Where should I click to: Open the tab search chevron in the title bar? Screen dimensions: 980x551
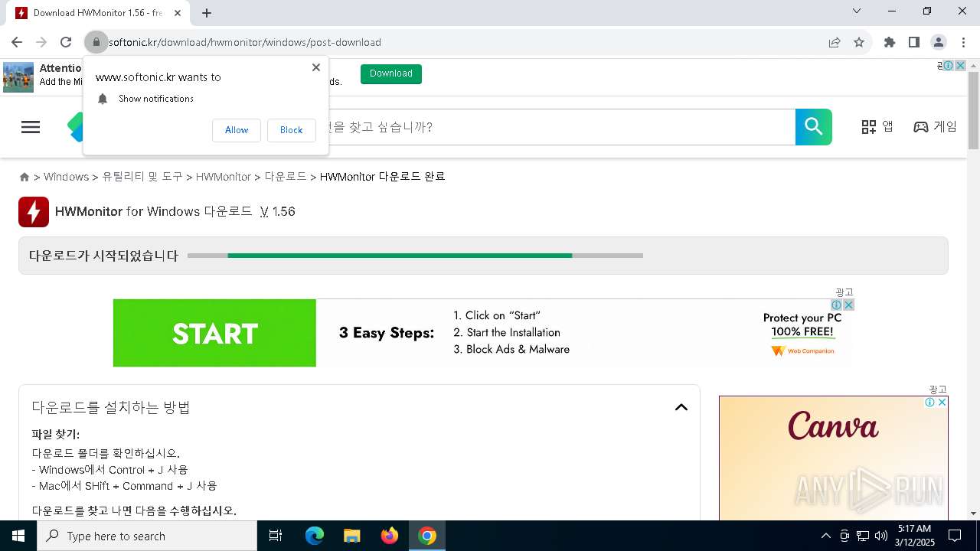point(857,11)
